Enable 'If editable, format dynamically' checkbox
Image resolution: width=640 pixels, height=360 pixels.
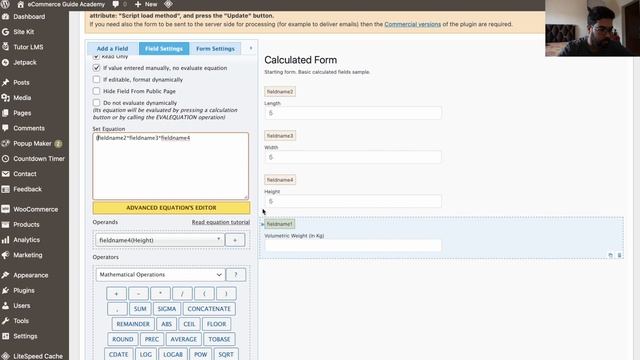[96, 79]
